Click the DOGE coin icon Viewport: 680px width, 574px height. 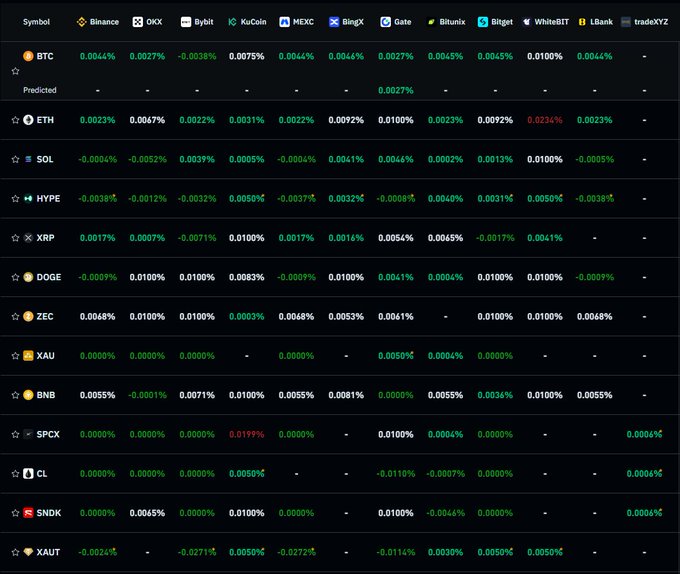[x=28, y=277]
